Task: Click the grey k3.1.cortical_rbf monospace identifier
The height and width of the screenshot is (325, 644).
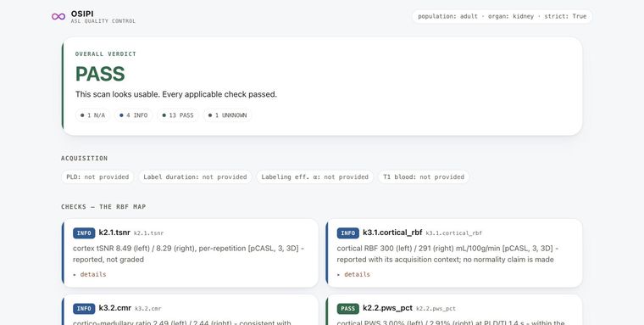Action: [454, 233]
